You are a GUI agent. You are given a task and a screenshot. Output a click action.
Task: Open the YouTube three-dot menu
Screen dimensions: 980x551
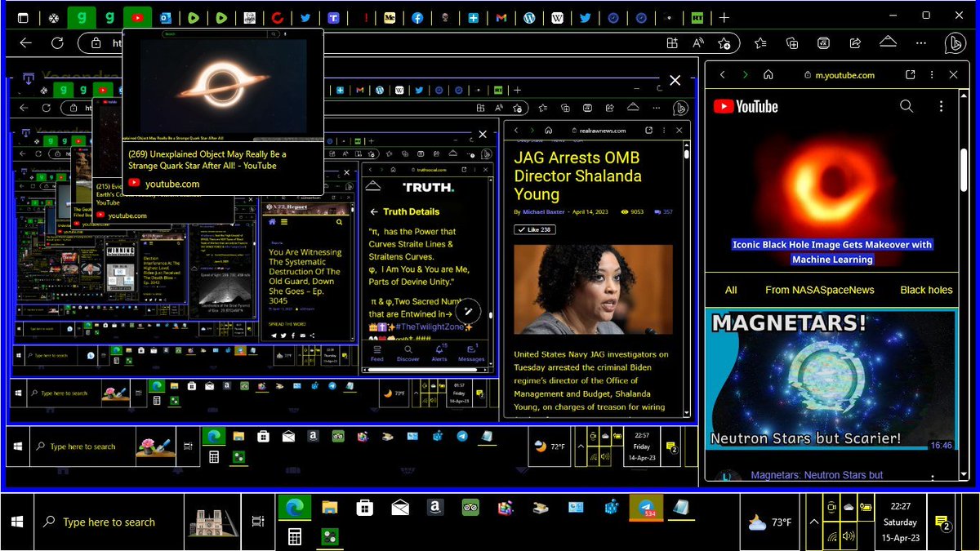[942, 106]
